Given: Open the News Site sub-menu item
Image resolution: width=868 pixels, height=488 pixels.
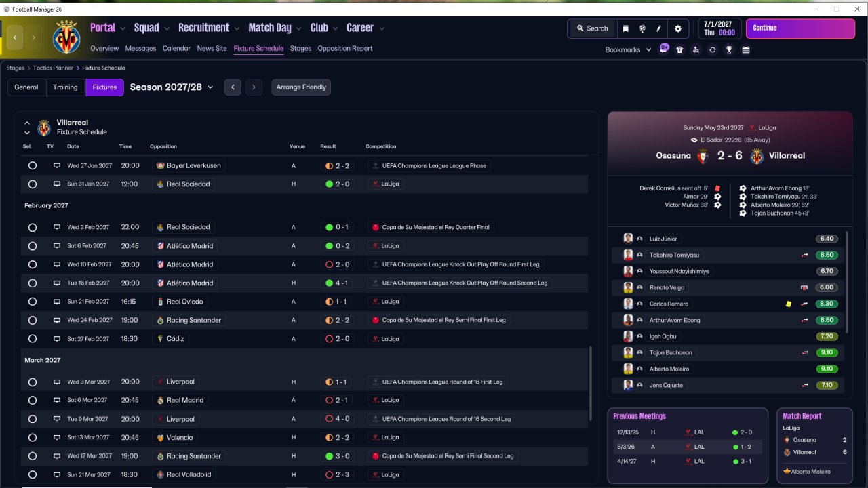Looking at the screenshot, I should click(212, 49).
